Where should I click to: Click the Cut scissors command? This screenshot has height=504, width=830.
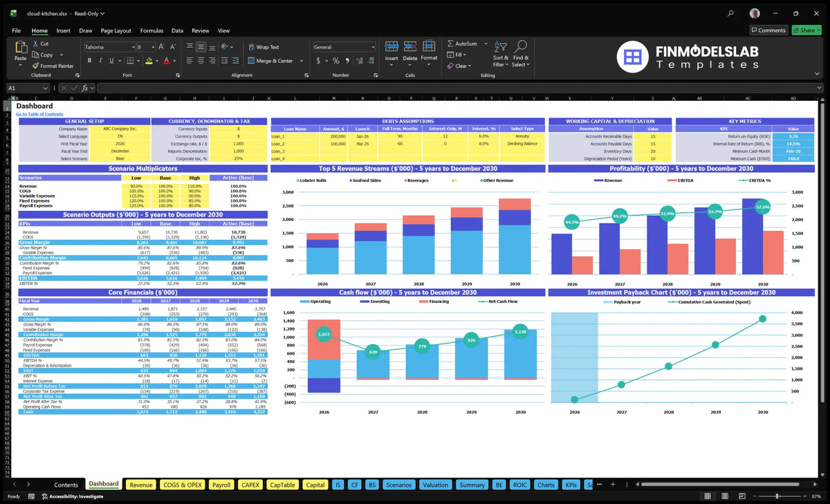click(x=40, y=44)
